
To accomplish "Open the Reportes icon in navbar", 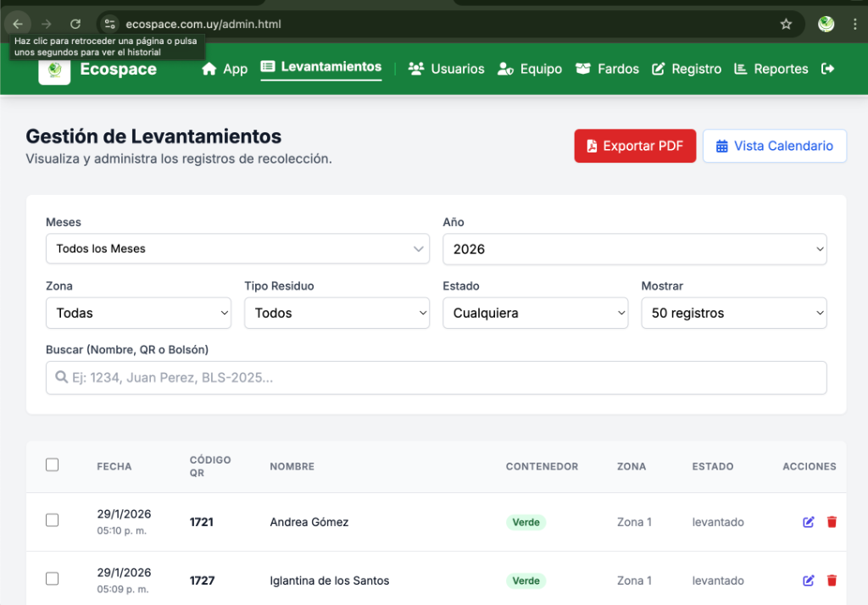I will (x=738, y=69).
